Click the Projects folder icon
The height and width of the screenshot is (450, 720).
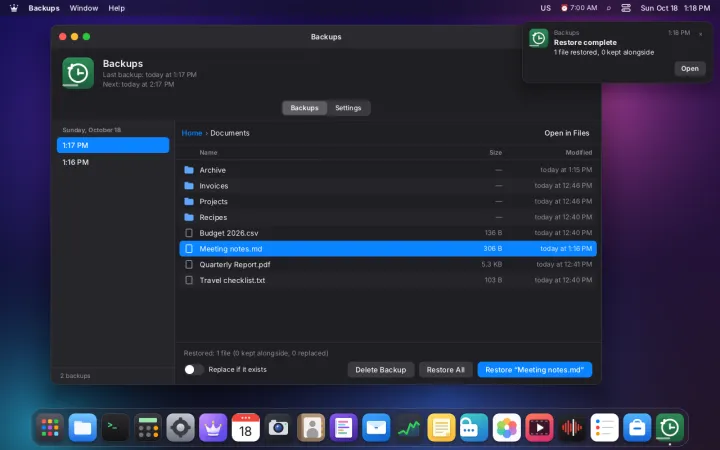[x=189, y=201]
